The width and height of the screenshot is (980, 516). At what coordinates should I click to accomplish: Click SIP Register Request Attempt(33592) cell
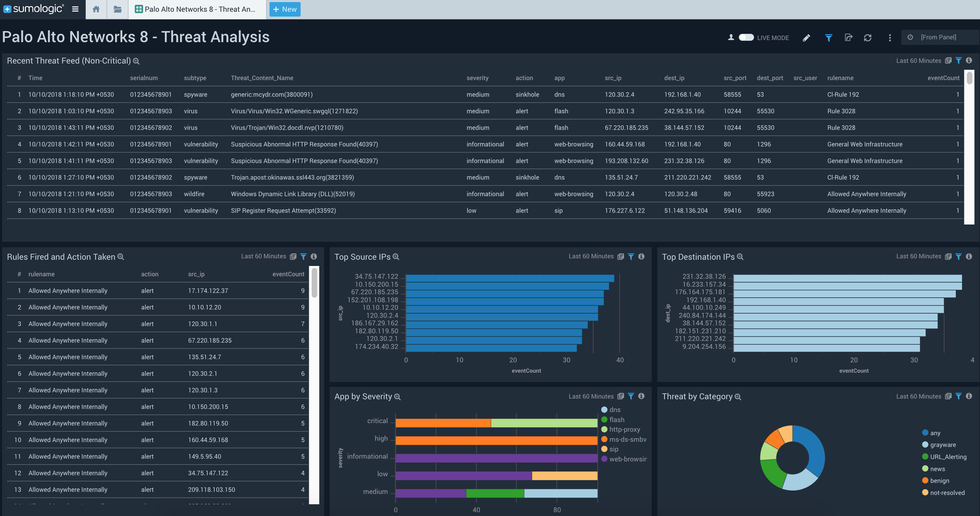[283, 210]
